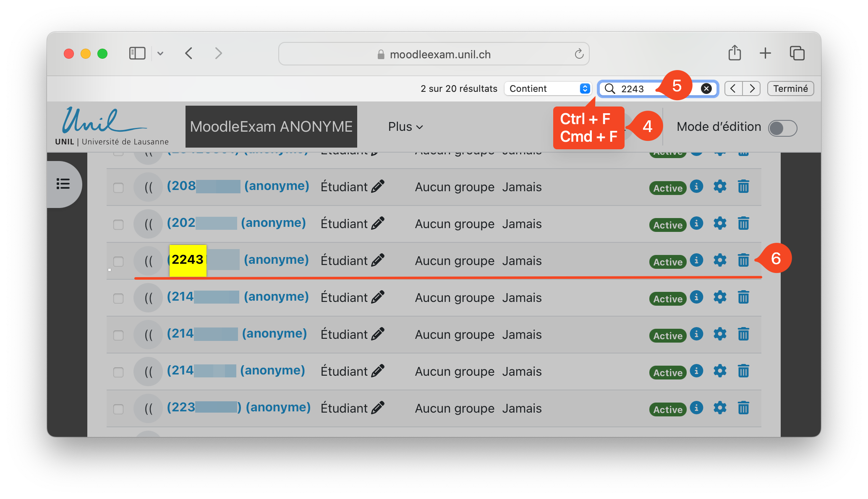The width and height of the screenshot is (868, 499).
Task: Delete enrolment of the (223 student row
Action: (x=743, y=408)
